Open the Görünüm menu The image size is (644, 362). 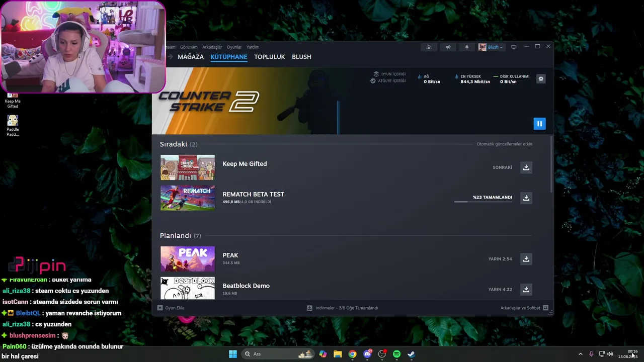[x=189, y=47]
